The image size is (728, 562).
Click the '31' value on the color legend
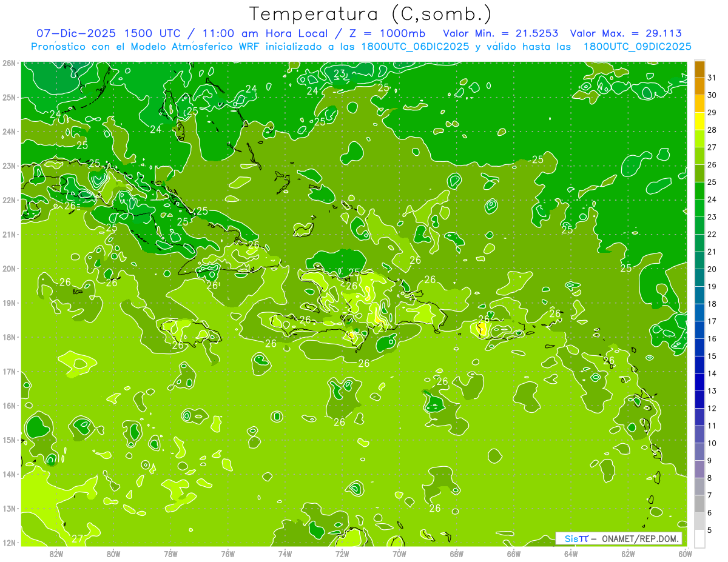pyautogui.click(x=712, y=77)
